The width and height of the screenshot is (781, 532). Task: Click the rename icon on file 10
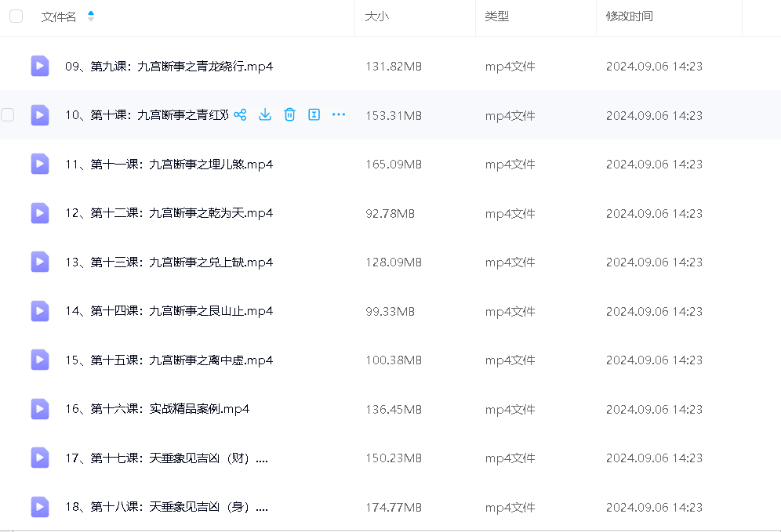(x=314, y=115)
